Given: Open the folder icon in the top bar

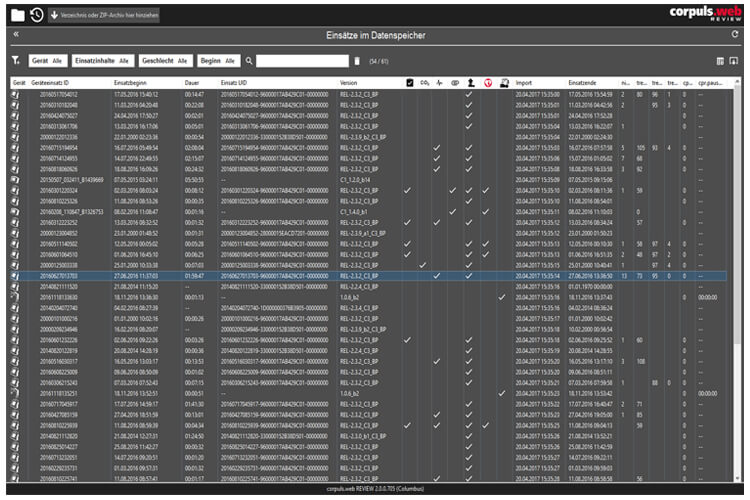Looking at the screenshot, I should pyautogui.click(x=18, y=15).
